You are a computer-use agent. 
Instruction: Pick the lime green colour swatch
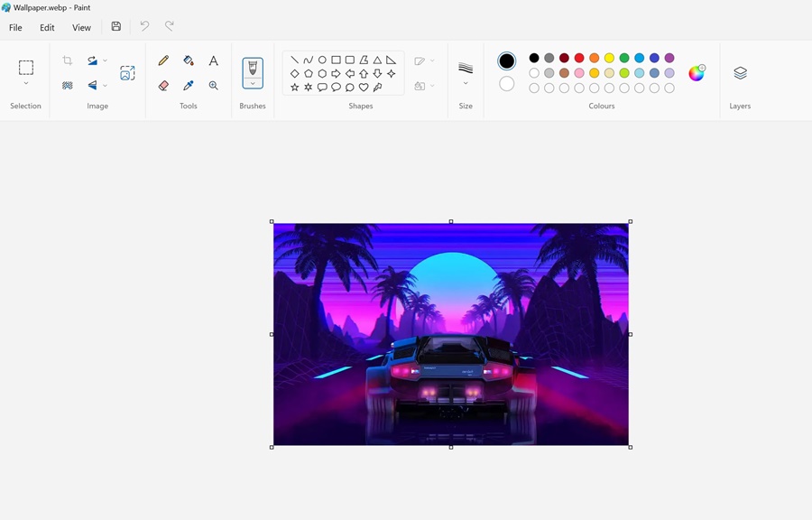coord(624,73)
